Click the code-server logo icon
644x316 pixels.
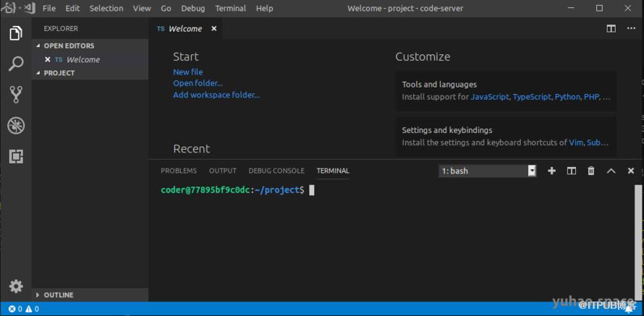point(17,8)
